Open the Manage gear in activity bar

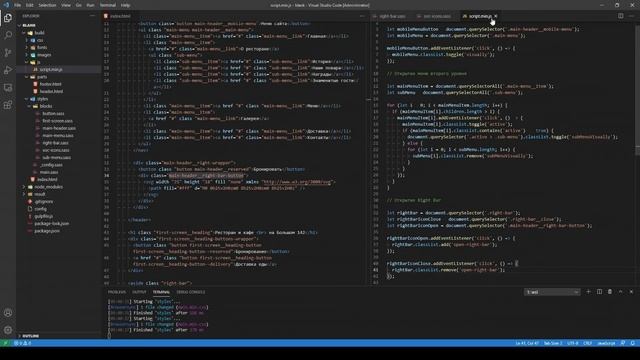coord(8,330)
